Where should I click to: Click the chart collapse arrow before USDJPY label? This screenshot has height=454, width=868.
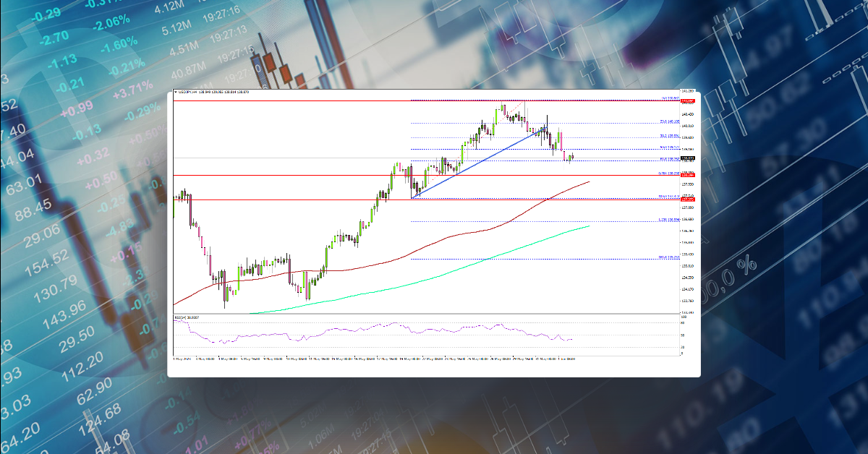[x=176, y=93]
